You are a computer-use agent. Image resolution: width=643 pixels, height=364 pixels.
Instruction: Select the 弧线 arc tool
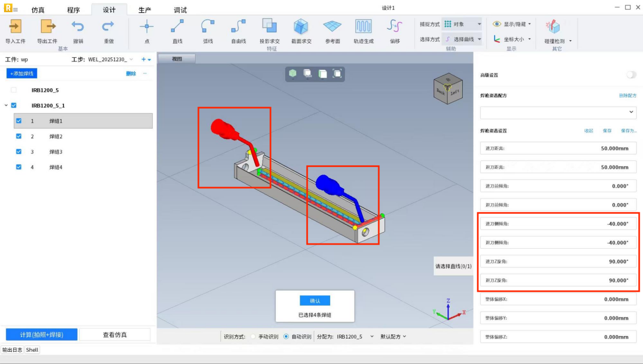pyautogui.click(x=208, y=26)
